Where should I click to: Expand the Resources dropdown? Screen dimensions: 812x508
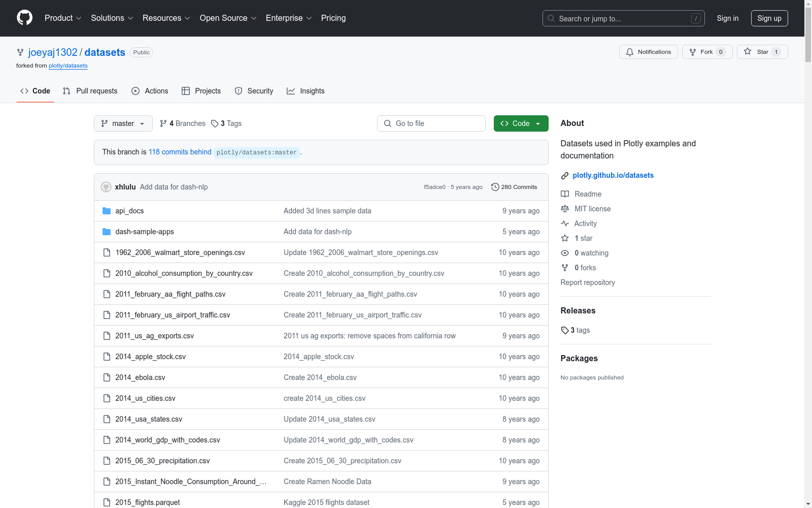point(166,18)
